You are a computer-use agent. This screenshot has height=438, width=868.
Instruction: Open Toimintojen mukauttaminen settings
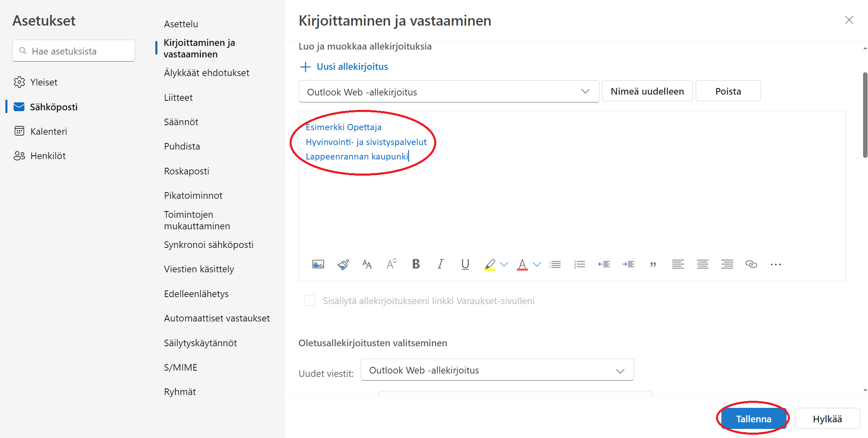(197, 220)
